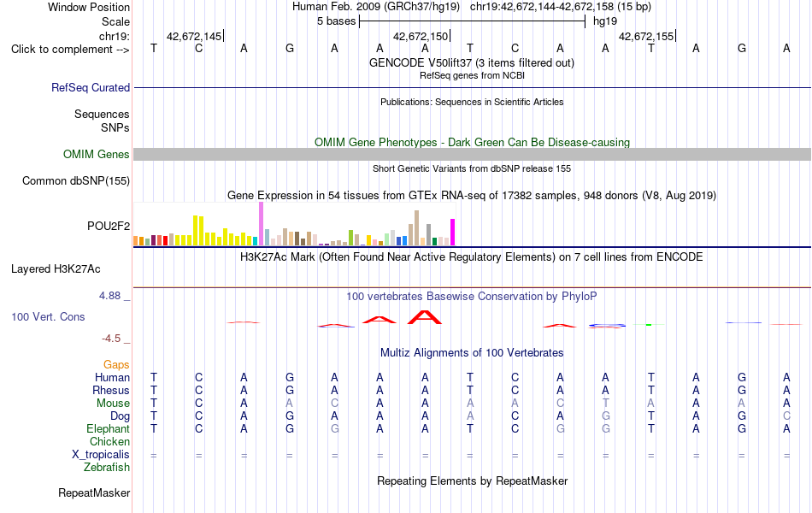This screenshot has width=812, height=513.
Task: Click the POU2F2 gene expression label
Action: 109,226
